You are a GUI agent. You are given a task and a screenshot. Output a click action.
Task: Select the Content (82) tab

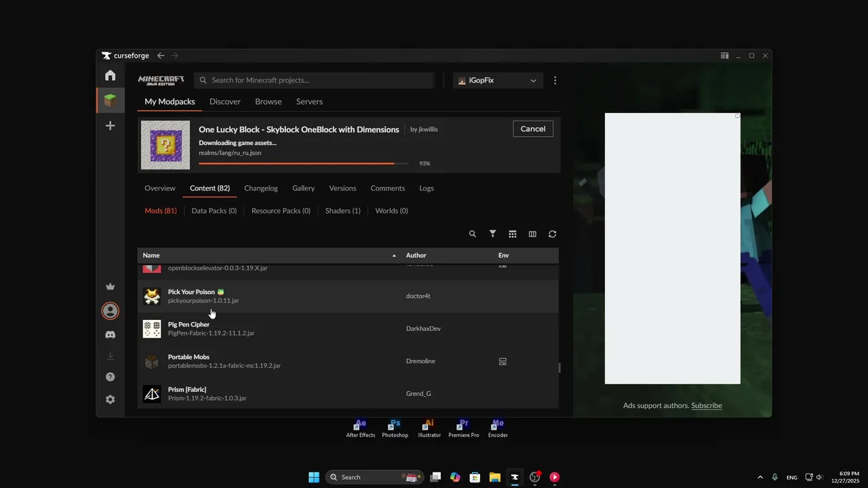[210, 188]
